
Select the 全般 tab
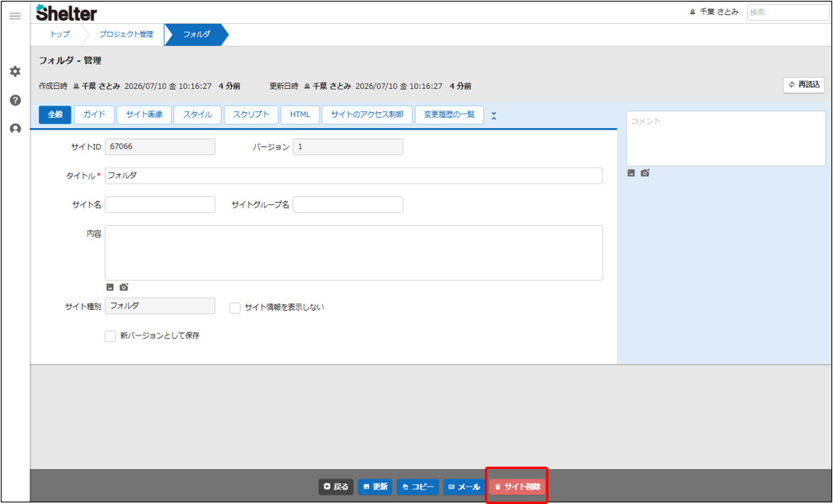click(56, 114)
